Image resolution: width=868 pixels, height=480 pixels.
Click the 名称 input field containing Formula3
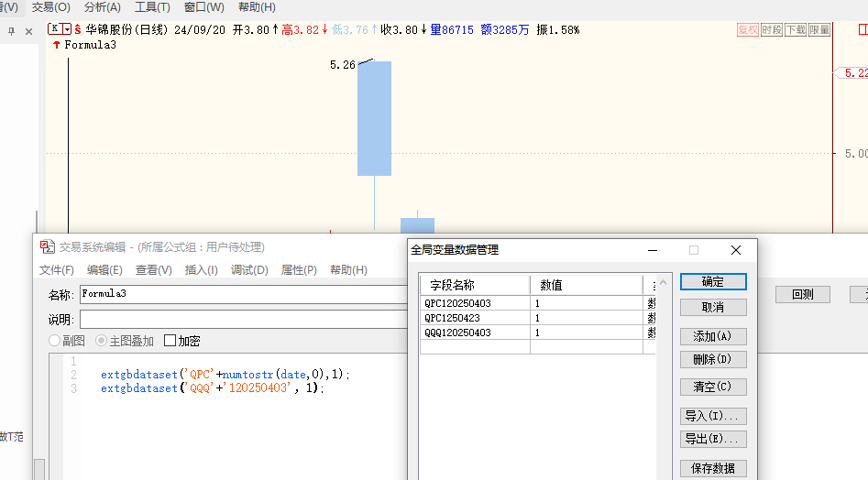(x=244, y=294)
